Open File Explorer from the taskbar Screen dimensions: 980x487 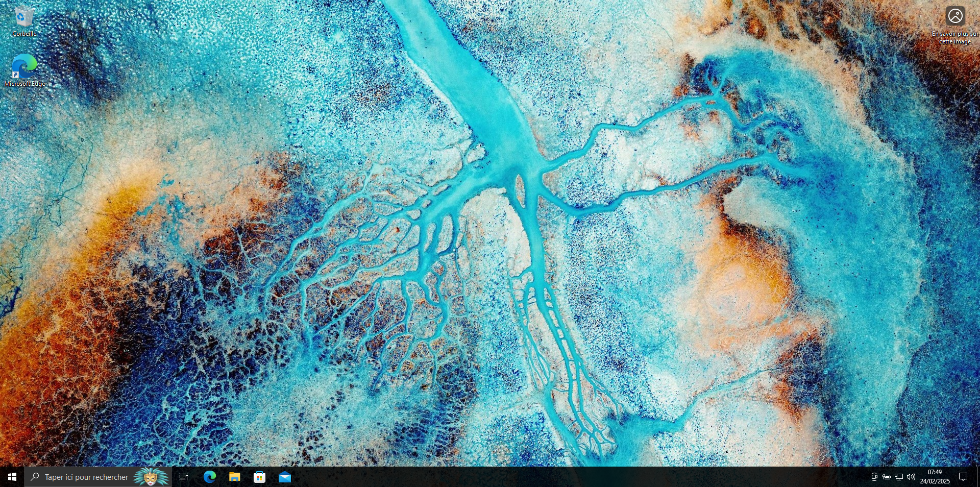[235, 477]
